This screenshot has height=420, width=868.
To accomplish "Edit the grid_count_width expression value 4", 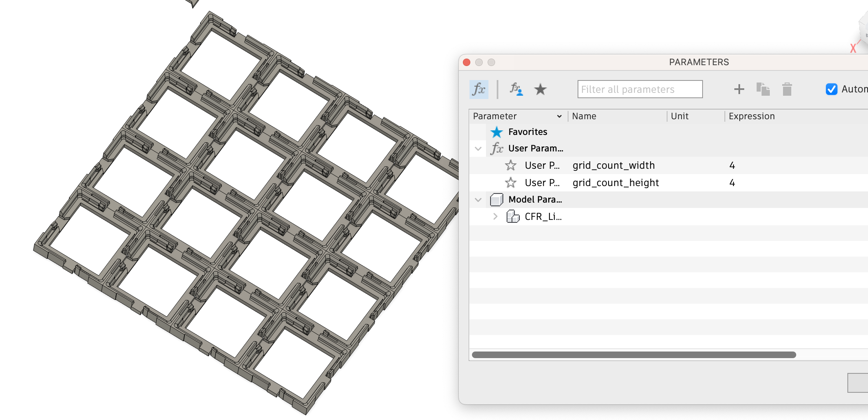I will click(x=732, y=165).
